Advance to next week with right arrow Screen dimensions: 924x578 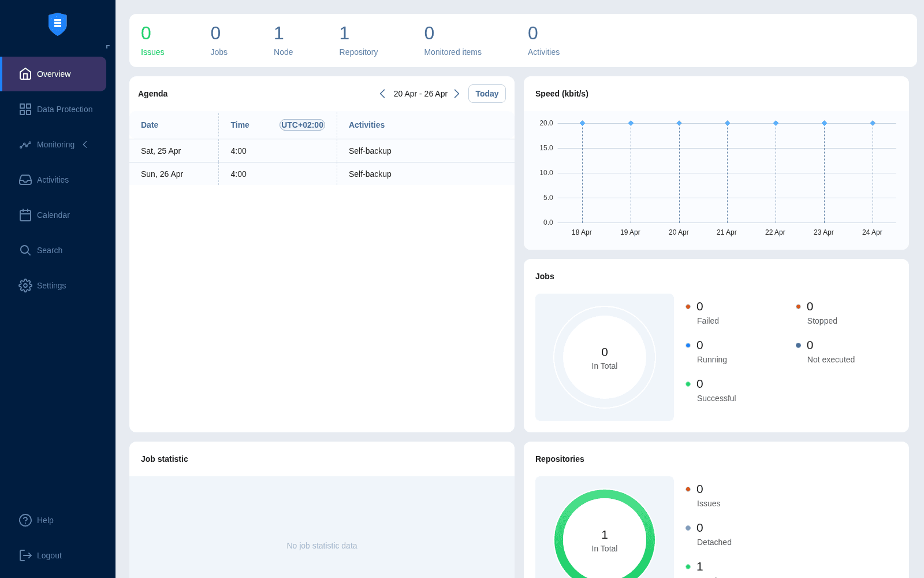point(457,93)
